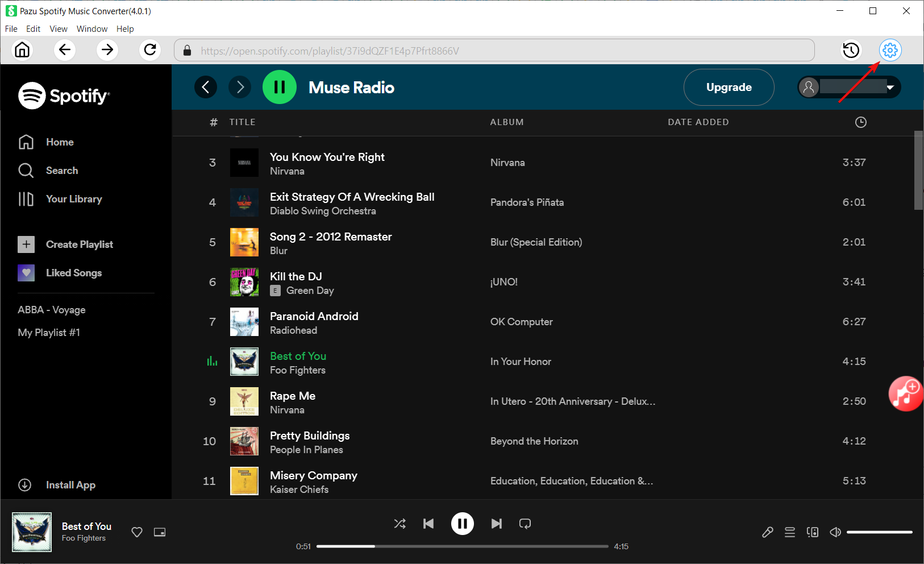Open album Pandora's Piñata
Screen dimensions: 924x564
527,202
